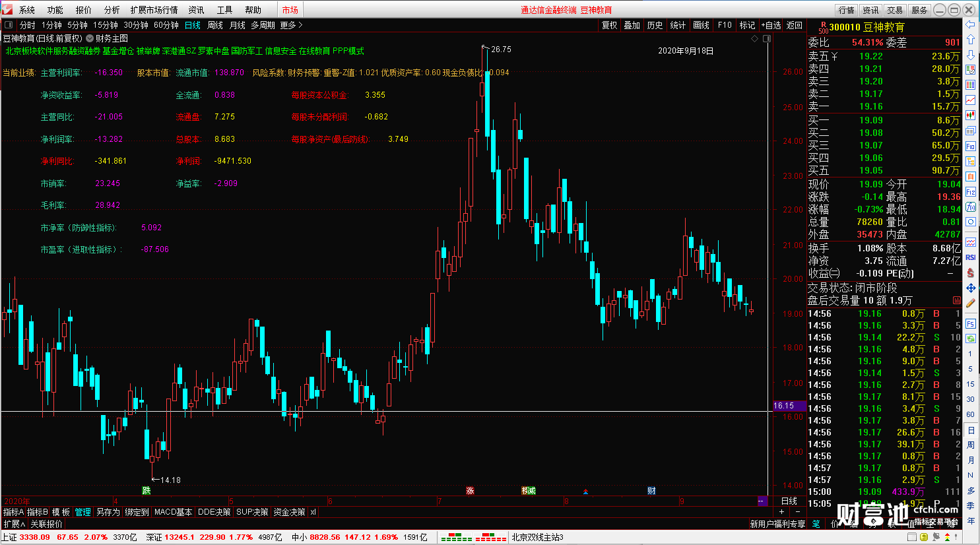Image resolution: width=980 pixels, height=545 pixels.
Task: Switch to 分时 chart period
Action: (x=28, y=25)
